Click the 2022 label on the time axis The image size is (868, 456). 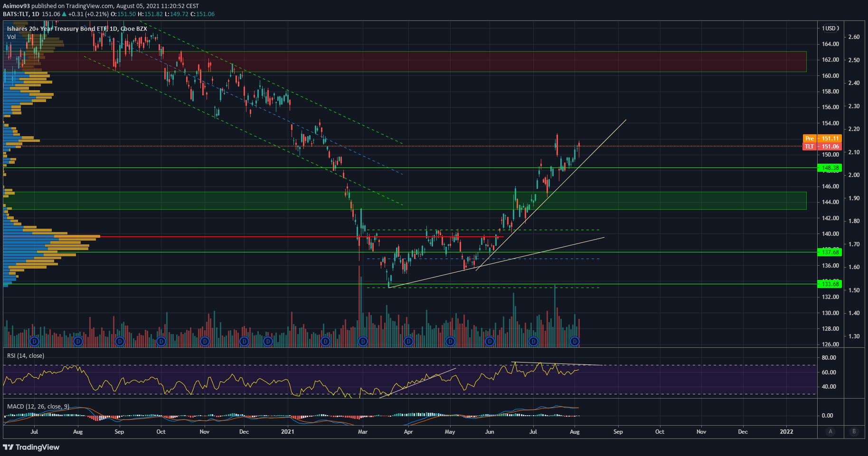click(786, 432)
